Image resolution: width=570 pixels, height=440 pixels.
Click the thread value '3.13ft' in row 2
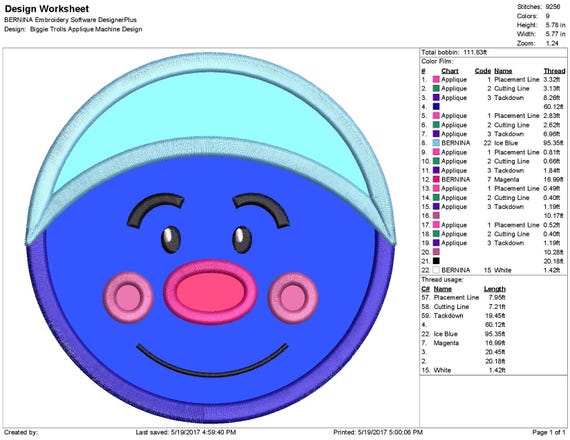551,88
